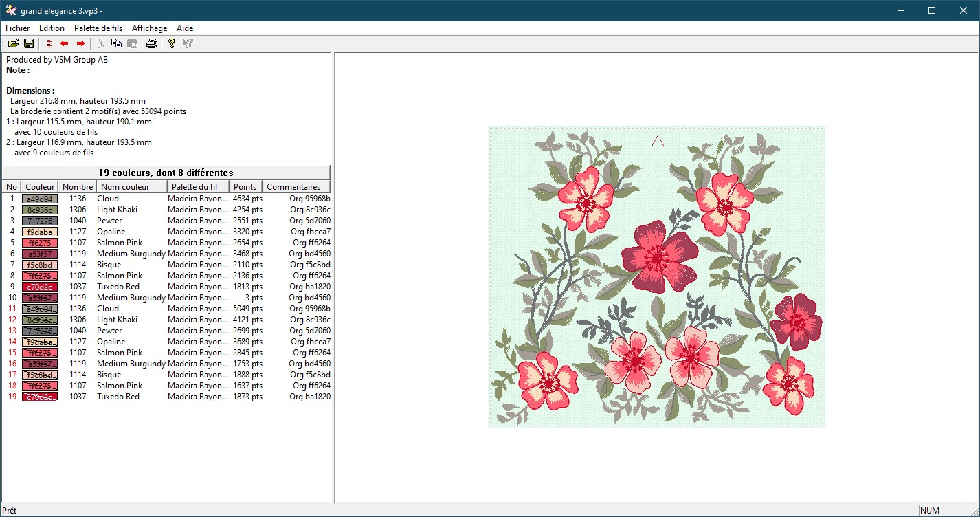Screen dimensions: 980x517
Task: Click the floral embroidery design preview
Action: (656, 276)
